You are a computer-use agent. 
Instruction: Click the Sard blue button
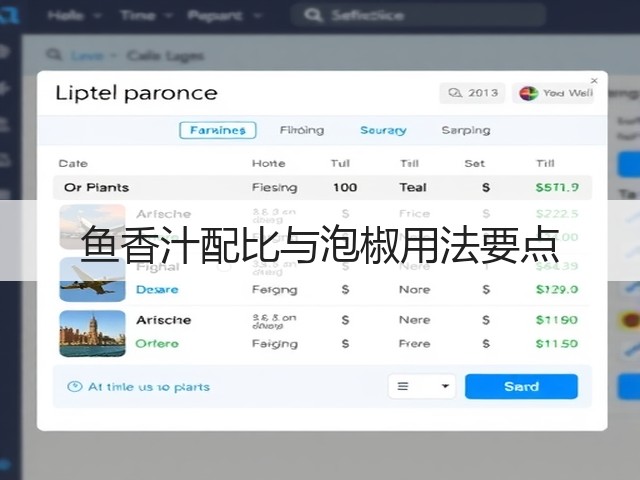pos(521,386)
